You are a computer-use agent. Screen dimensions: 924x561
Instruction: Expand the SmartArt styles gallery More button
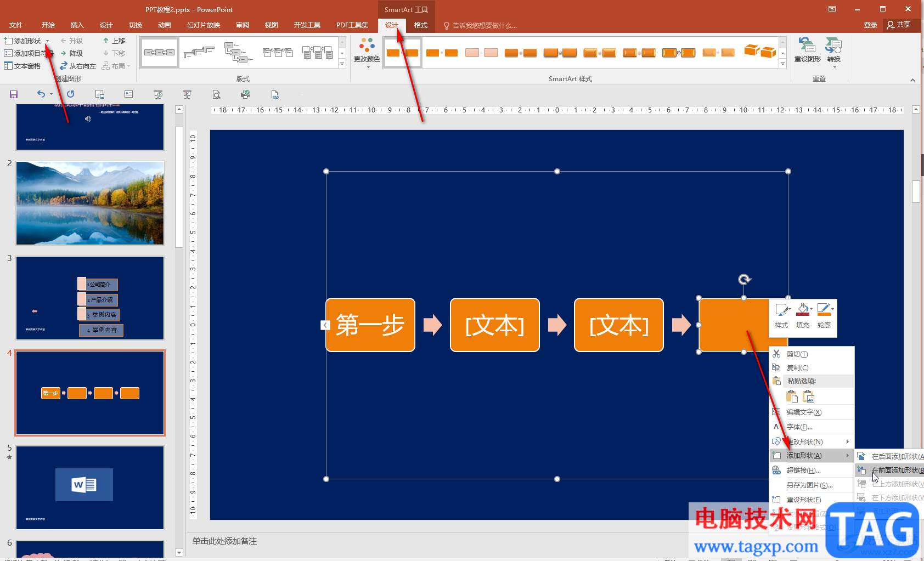tap(783, 64)
